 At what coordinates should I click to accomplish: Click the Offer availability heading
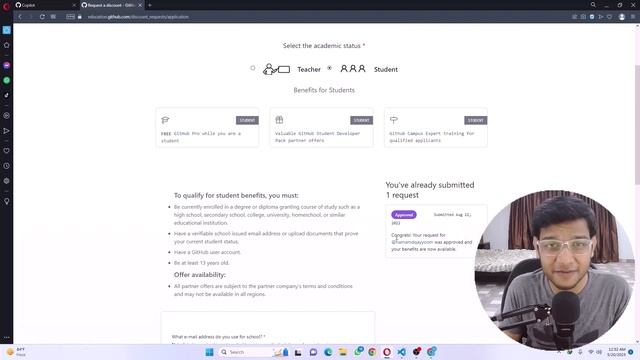(x=200, y=275)
